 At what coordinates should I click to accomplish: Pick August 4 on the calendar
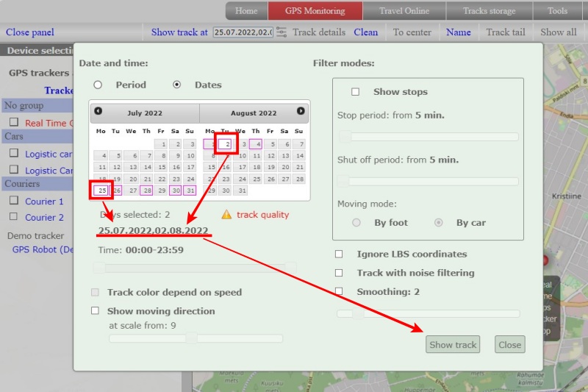pyautogui.click(x=255, y=145)
